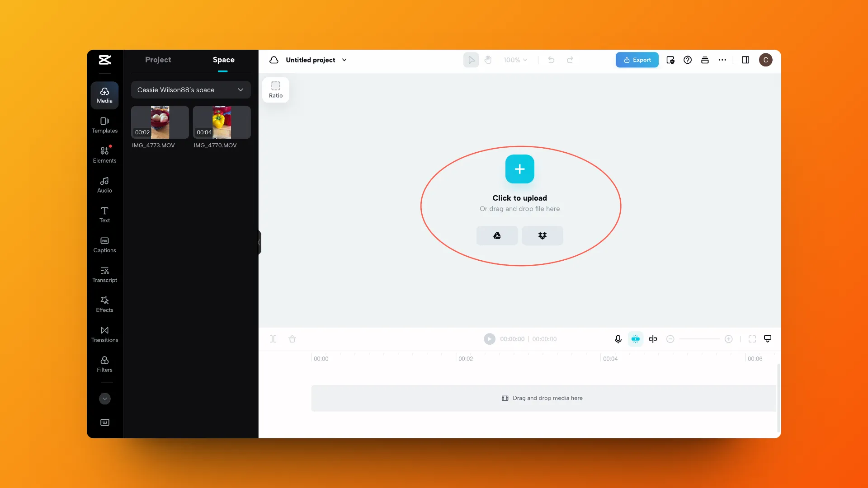Image resolution: width=868 pixels, height=488 pixels.
Task: Click the CapCut logo icon
Action: click(x=104, y=60)
